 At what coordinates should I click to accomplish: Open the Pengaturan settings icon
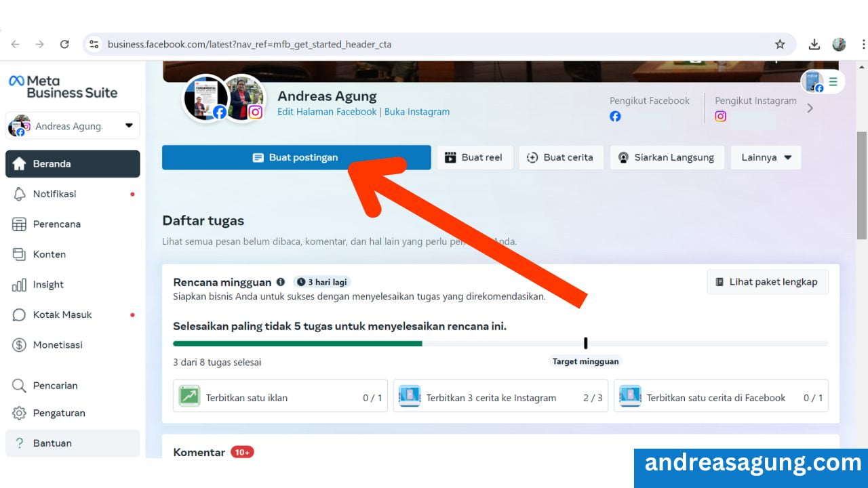(x=19, y=413)
